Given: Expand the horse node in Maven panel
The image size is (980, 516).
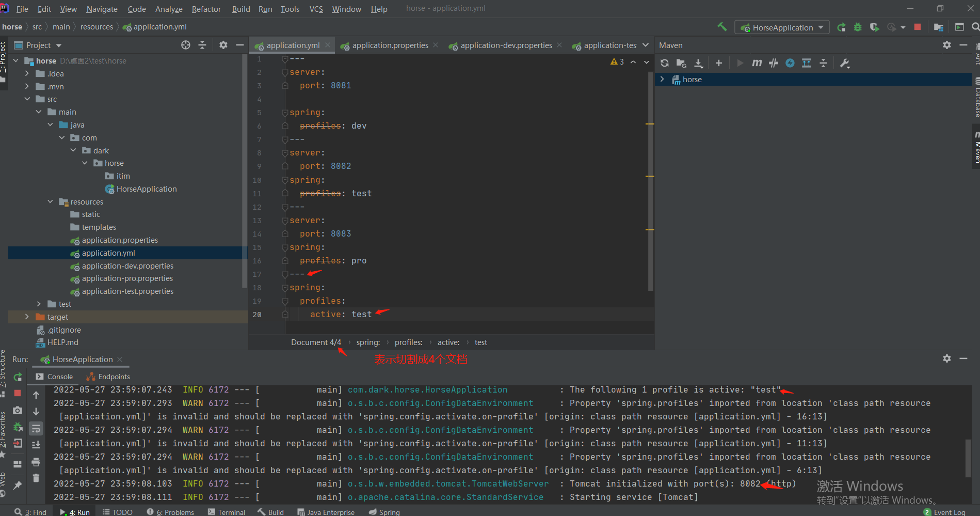Looking at the screenshot, I should [x=662, y=79].
